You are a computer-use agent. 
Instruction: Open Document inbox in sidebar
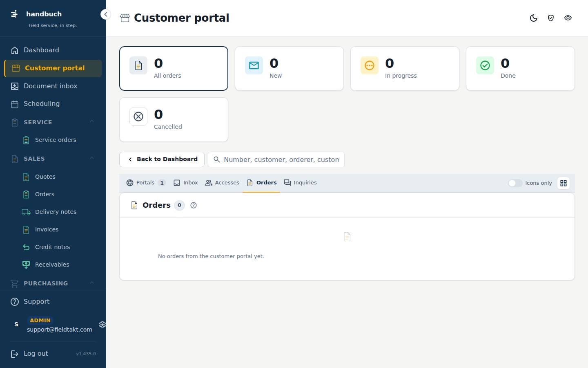point(53,86)
